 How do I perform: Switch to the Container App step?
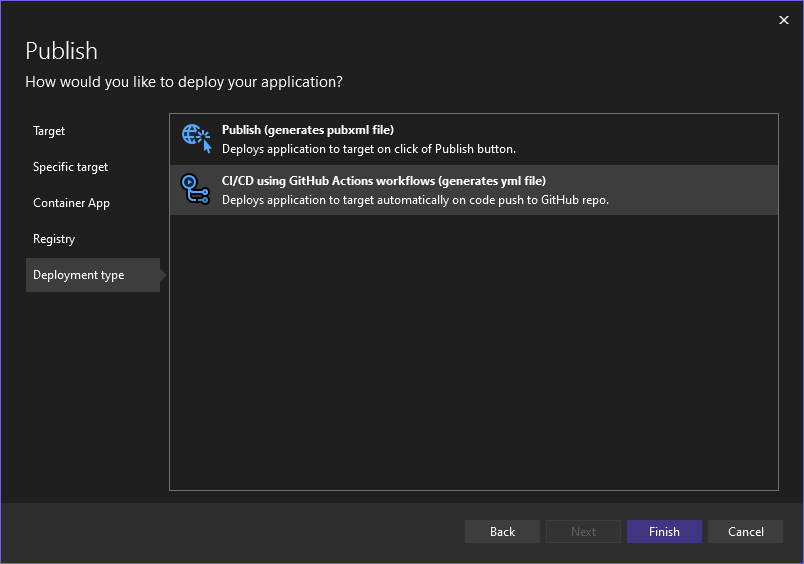(x=71, y=203)
